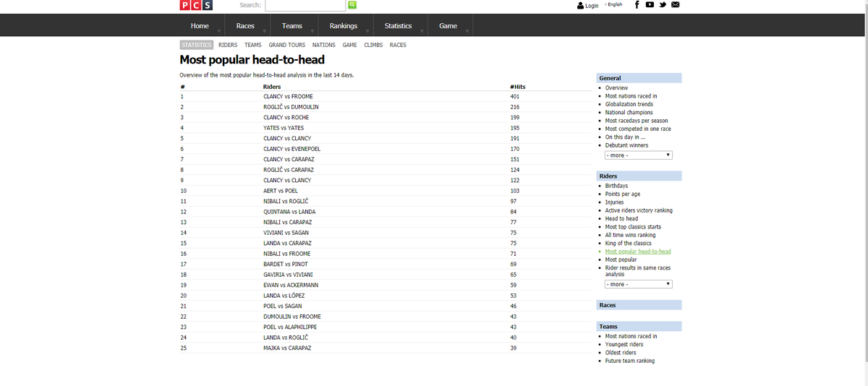Open King of the classics link
Viewport: 868px width, 386px height.
pos(628,243)
